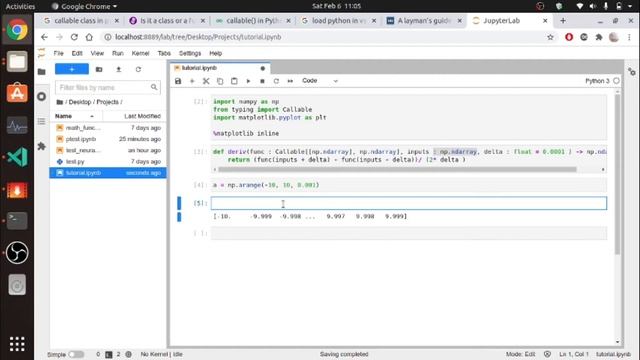Image resolution: width=640 pixels, height=360 pixels.
Task: Focus the filter files by name field
Action: pyautogui.click(x=108, y=87)
